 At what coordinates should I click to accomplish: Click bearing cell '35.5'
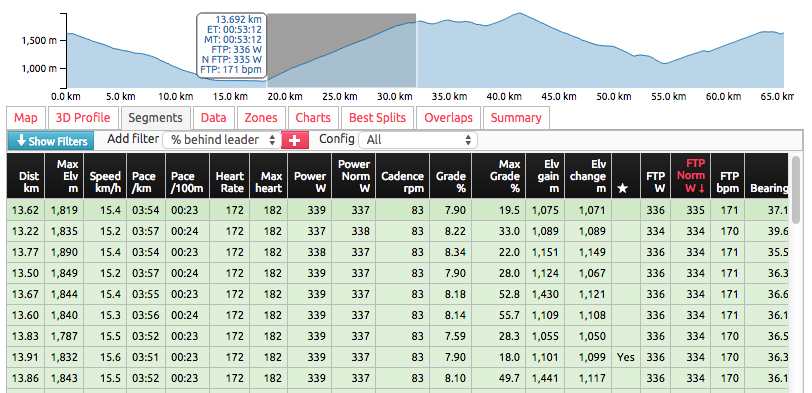pos(767,252)
